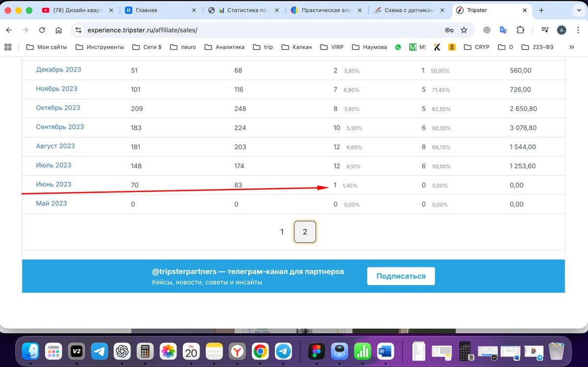Open Yandex Browser from the Dock

pyautogui.click(x=237, y=350)
